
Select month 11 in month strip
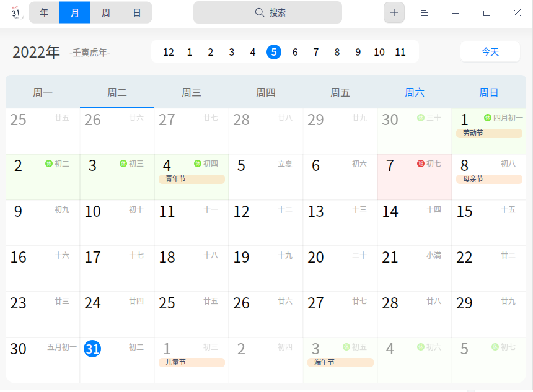point(400,52)
